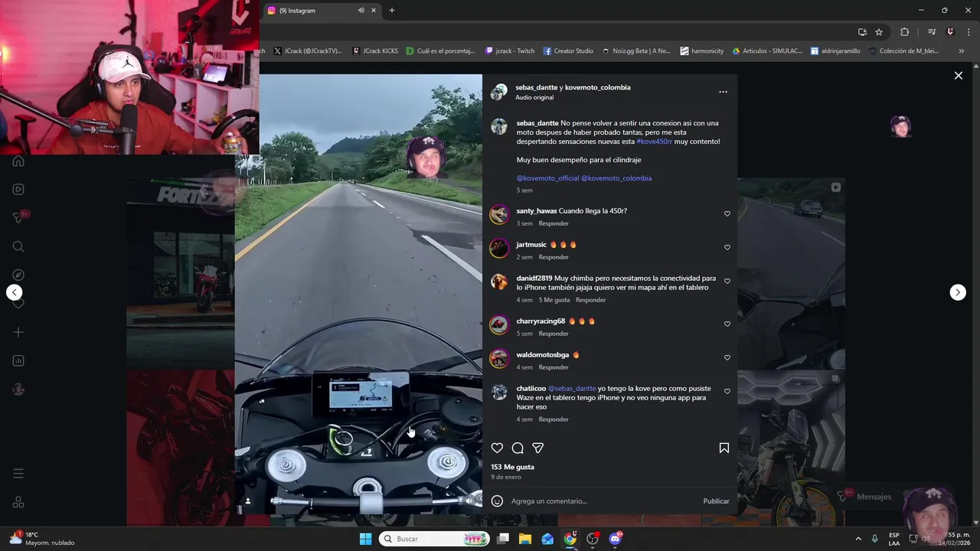Click the taskbar 'Buscar' search box

(434, 539)
